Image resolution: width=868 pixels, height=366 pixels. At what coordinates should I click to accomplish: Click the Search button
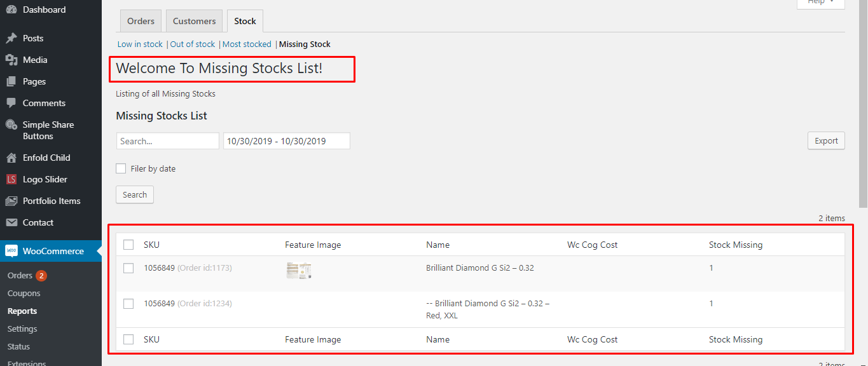(135, 194)
